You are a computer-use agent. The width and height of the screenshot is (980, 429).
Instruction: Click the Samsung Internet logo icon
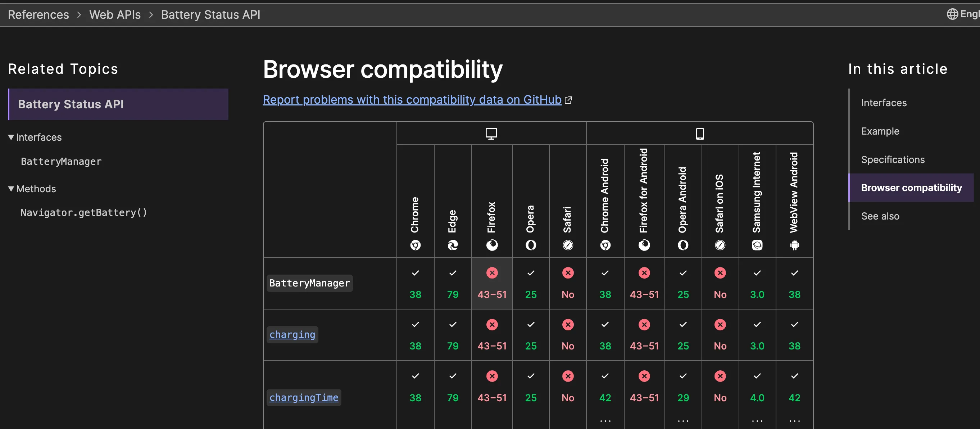(757, 245)
